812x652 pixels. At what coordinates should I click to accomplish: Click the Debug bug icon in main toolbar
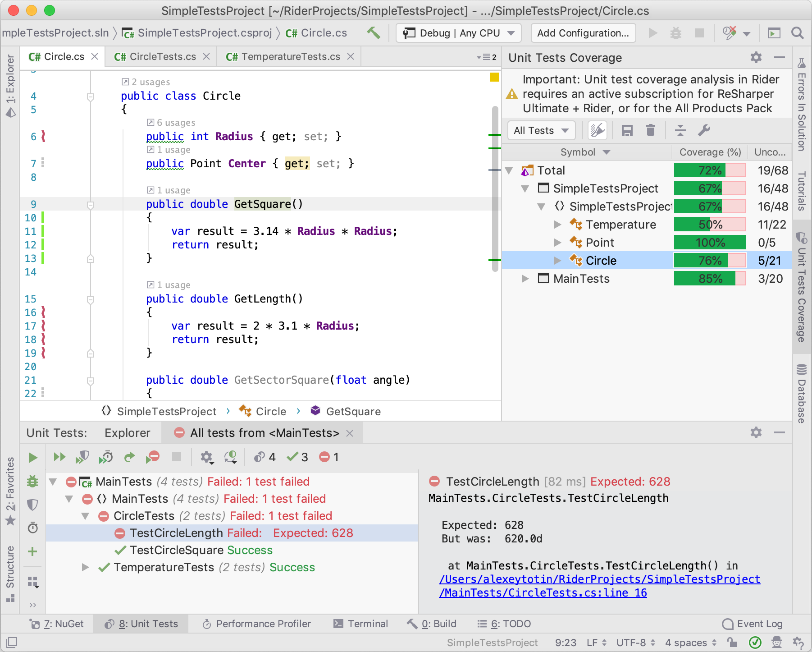[x=675, y=33]
